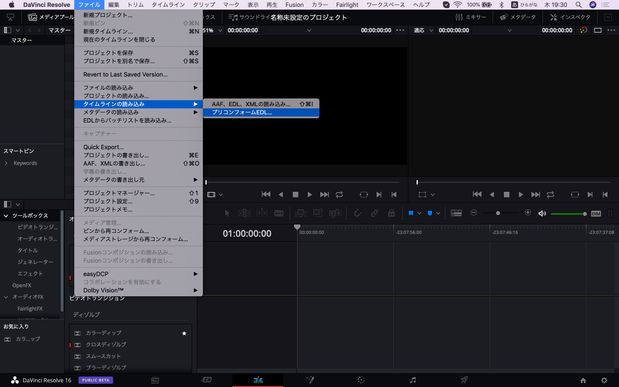This screenshot has width=619, height=387.
Task: Open プロジェクトマネージャー... menu entry
Action: point(139,193)
